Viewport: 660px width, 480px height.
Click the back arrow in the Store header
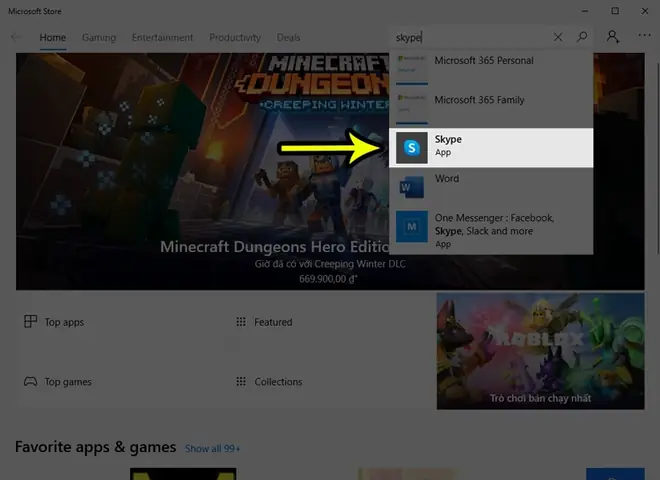pyautogui.click(x=16, y=37)
